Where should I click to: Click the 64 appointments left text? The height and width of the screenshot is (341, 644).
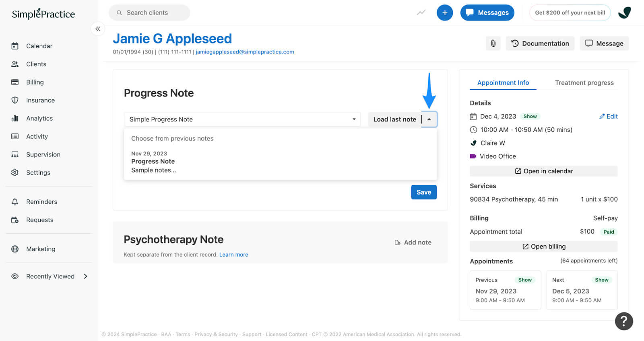(589, 261)
